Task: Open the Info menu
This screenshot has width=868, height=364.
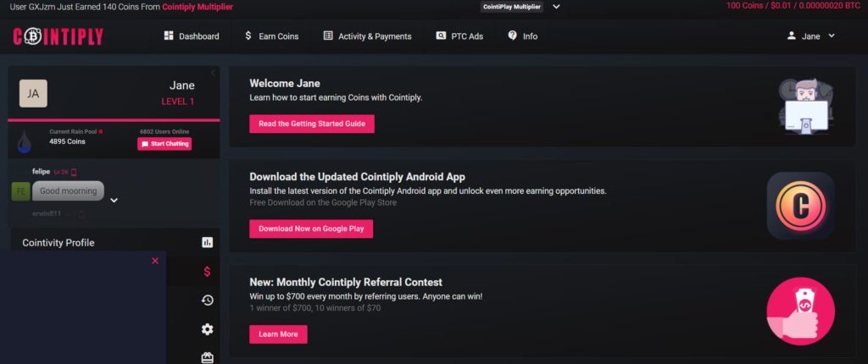Action: click(x=522, y=36)
